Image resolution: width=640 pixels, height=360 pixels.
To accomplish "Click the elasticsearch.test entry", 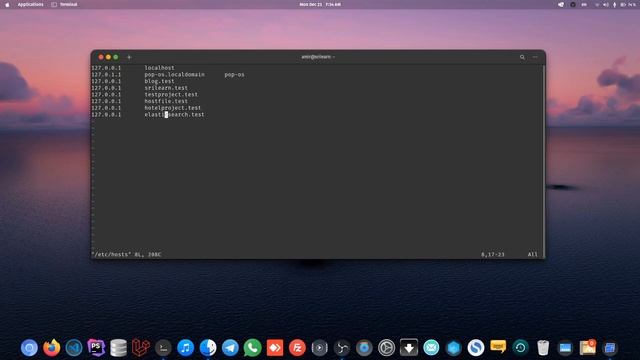I will [174, 115].
